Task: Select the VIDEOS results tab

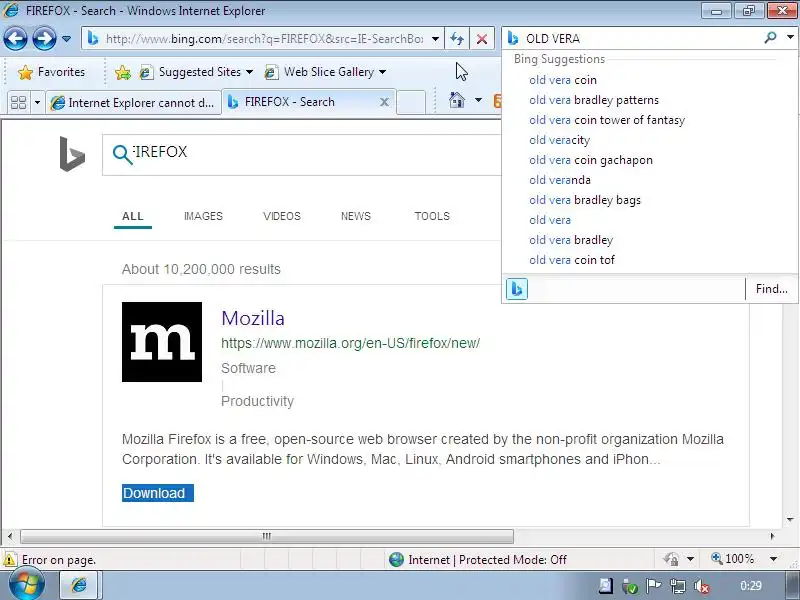Action: pyautogui.click(x=282, y=216)
